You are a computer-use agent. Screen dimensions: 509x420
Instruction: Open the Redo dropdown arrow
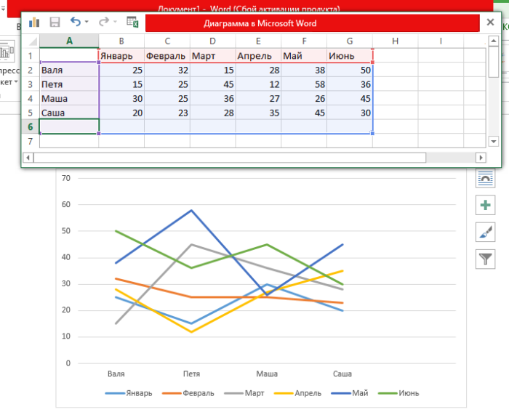coord(115,22)
